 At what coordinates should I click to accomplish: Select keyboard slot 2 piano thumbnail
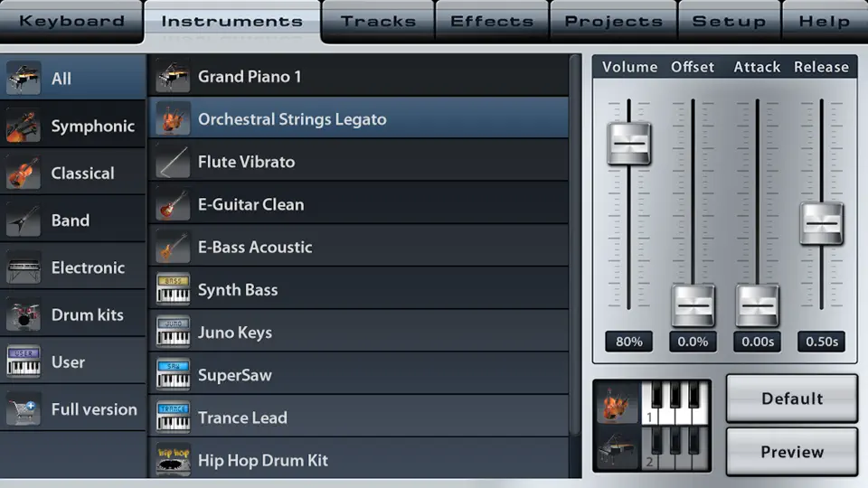coord(618,449)
